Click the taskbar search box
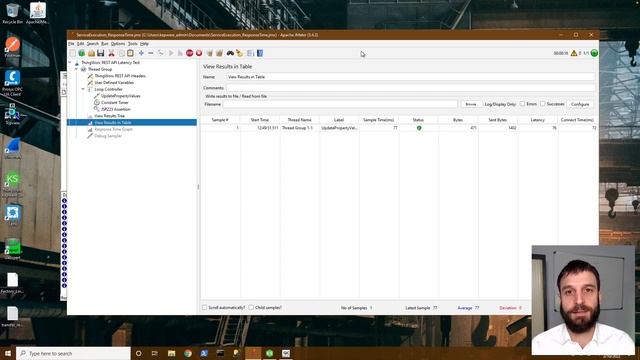The width and height of the screenshot is (640, 360). click(x=73, y=353)
